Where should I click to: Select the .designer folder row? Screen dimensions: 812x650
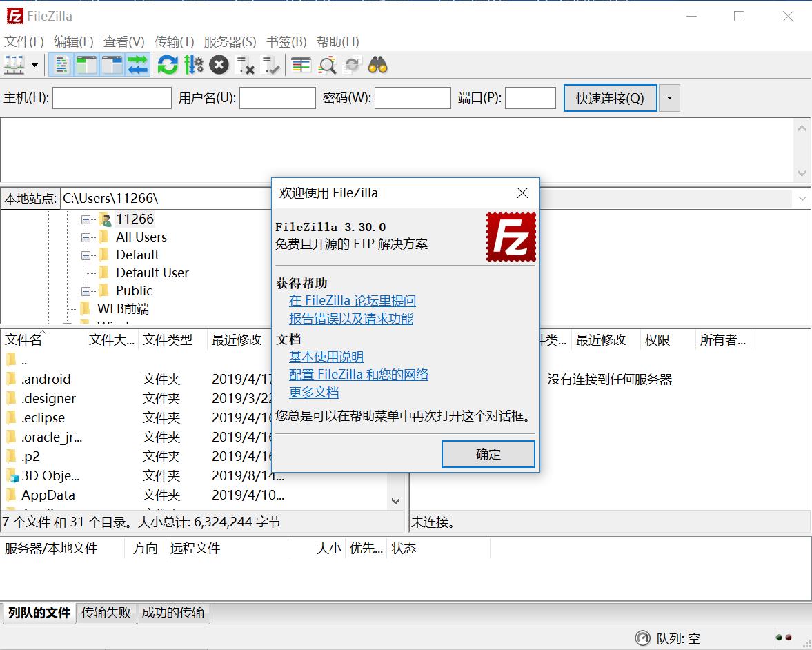click(x=137, y=398)
